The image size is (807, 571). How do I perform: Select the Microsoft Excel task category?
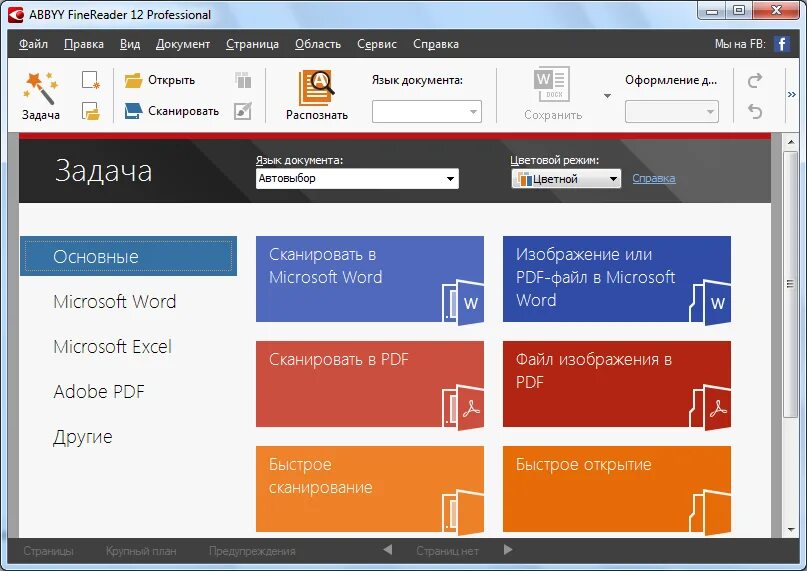pyautogui.click(x=112, y=347)
